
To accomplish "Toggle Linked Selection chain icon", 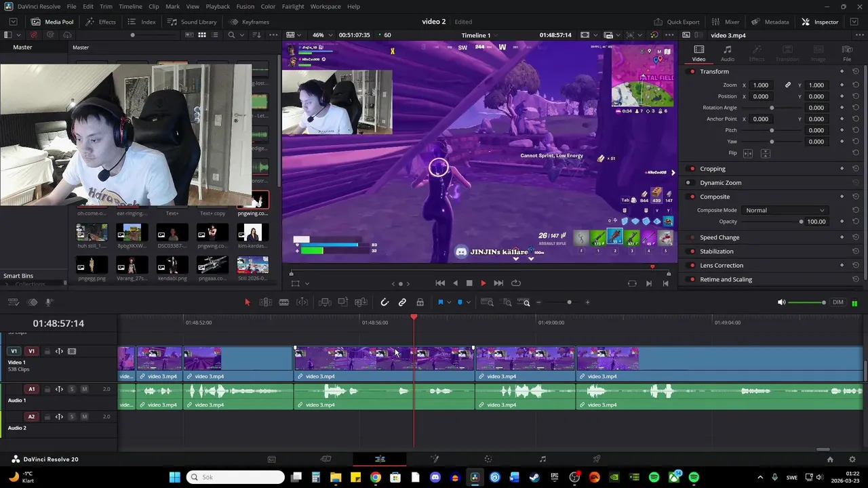I will pos(402,302).
